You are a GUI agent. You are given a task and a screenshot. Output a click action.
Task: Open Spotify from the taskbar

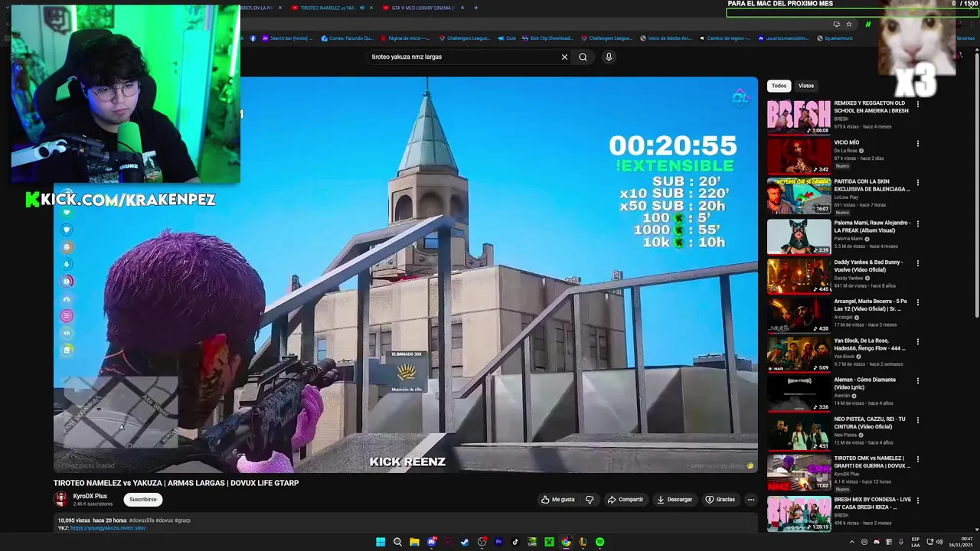[599, 542]
